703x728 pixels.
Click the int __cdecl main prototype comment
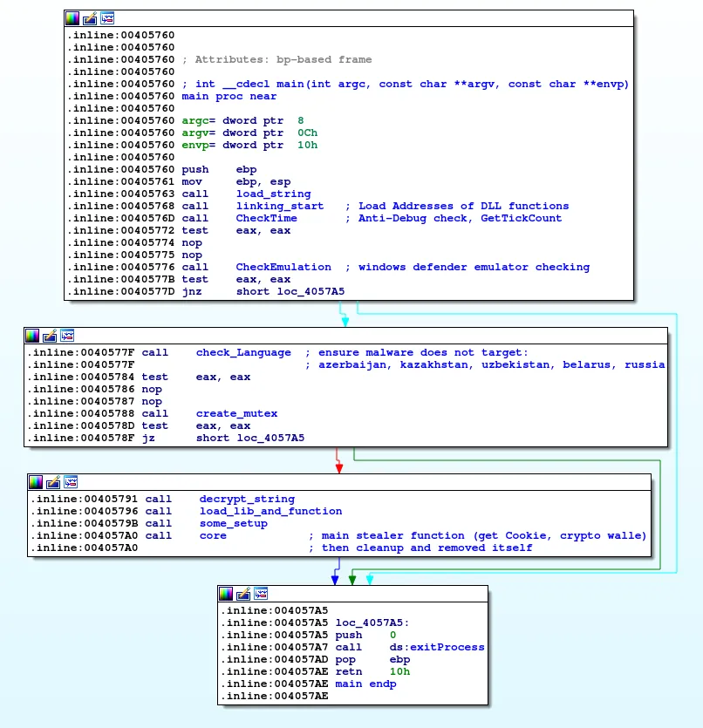pos(406,84)
